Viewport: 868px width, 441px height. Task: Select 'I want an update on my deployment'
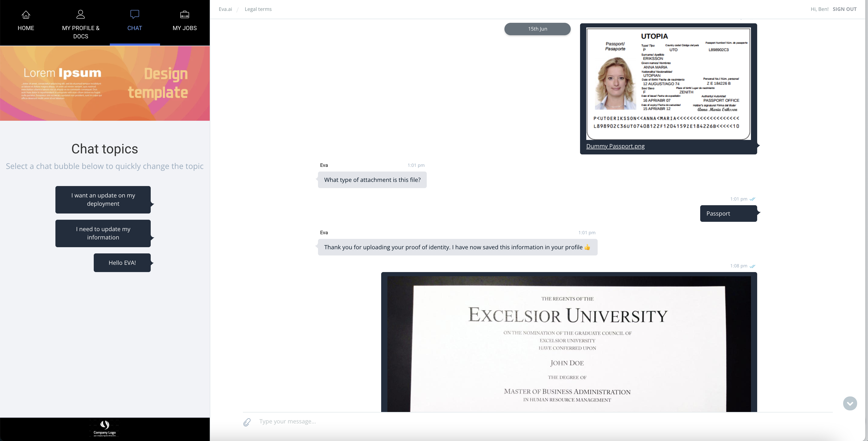103,200
